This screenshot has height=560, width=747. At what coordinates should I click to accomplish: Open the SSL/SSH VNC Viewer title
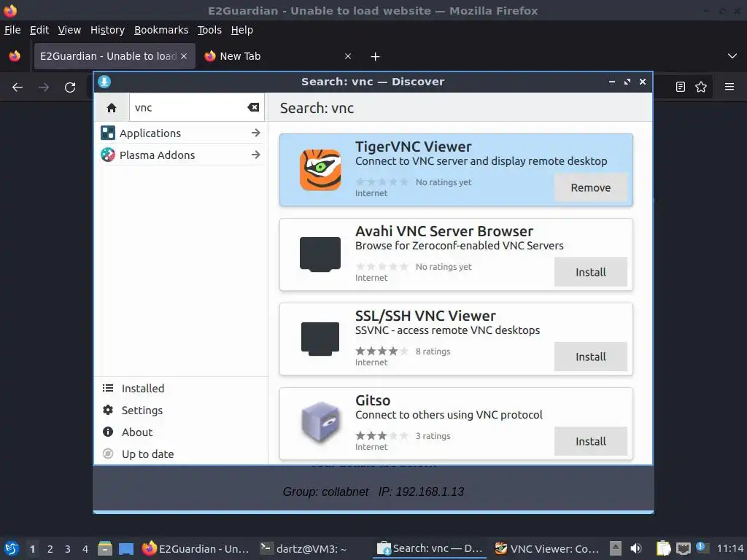[425, 316]
